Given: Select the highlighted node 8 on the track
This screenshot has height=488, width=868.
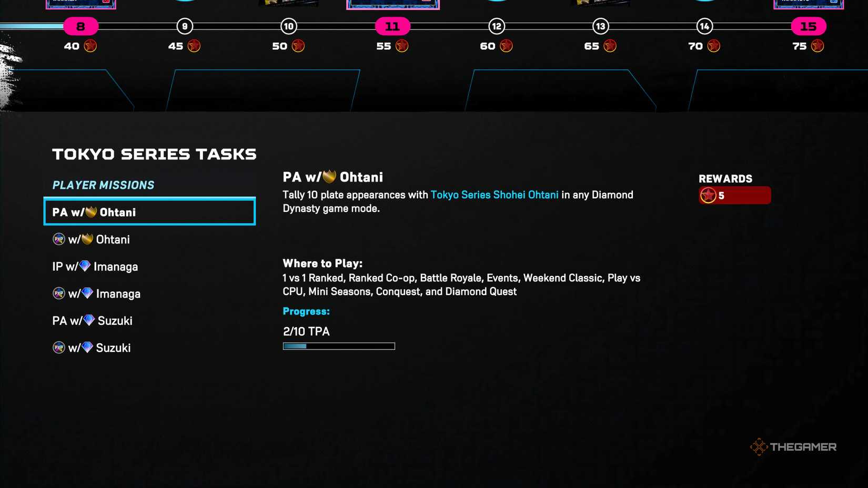Looking at the screenshot, I should [x=80, y=25].
